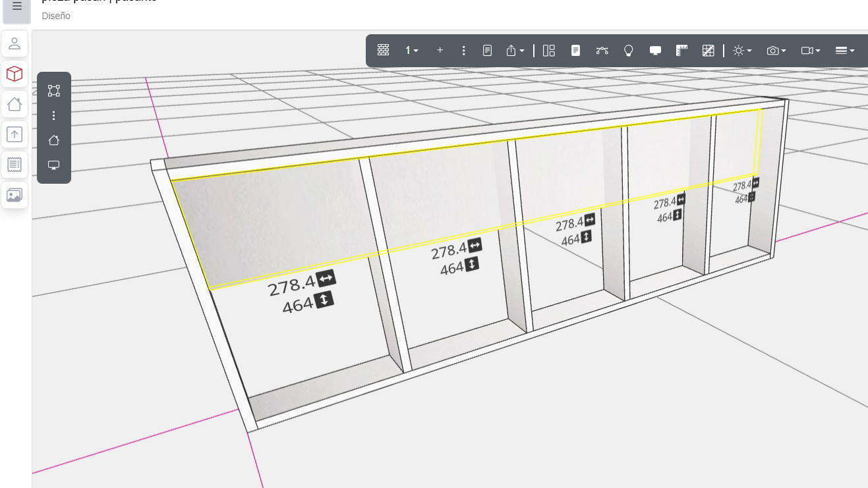Viewport: 868px width, 488px height.
Task: Open the lines menu dropdown at toolbar end
Action: click(x=845, y=50)
